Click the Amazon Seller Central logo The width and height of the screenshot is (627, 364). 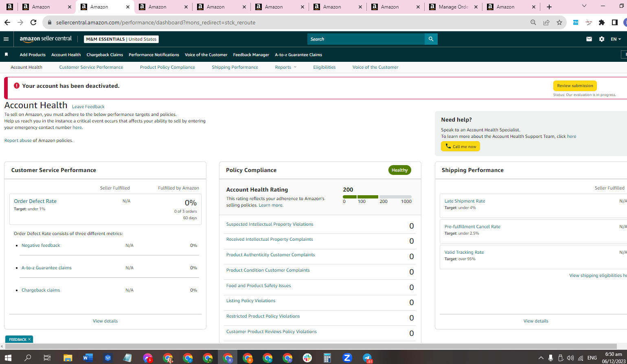(46, 39)
